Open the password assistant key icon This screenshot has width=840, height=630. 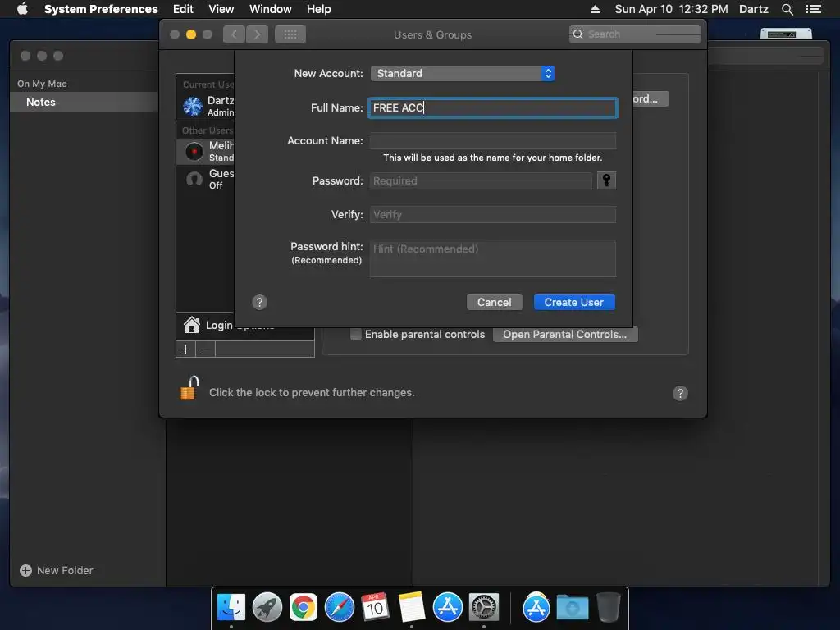click(606, 180)
